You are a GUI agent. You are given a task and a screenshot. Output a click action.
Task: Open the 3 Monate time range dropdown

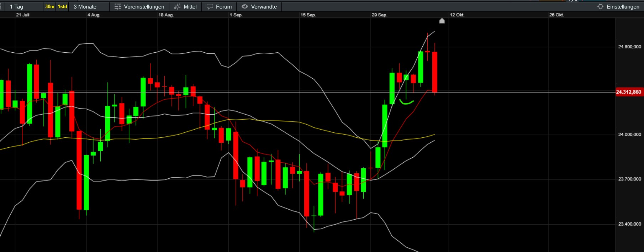click(89, 6)
